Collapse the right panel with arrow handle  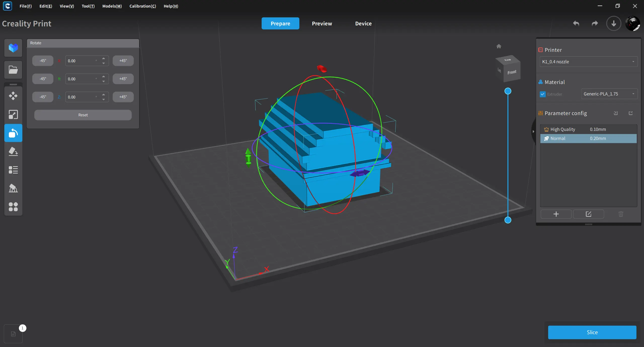[533, 131]
